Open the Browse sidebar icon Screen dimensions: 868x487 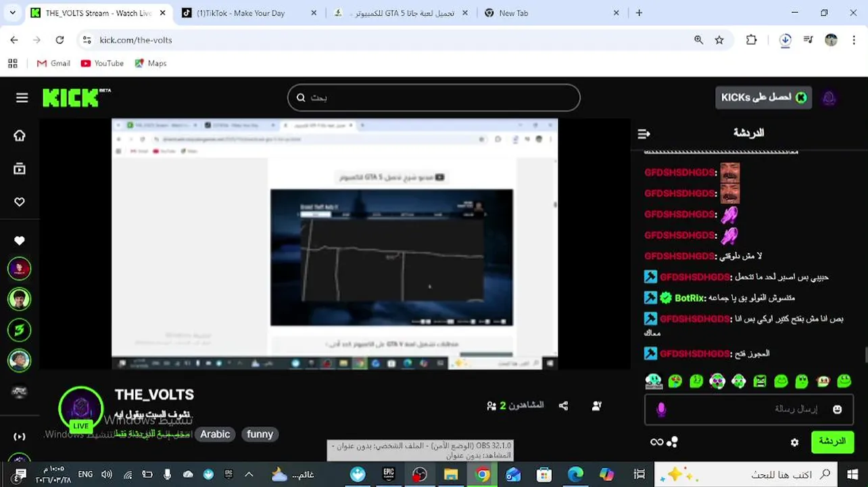pos(20,169)
